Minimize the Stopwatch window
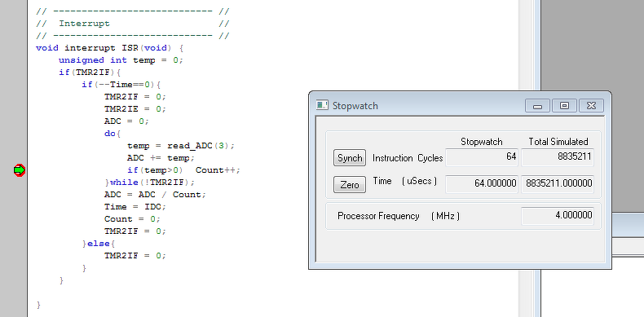Image resolution: width=644 pixels, height=317 pixels. [x=537, y=105]
